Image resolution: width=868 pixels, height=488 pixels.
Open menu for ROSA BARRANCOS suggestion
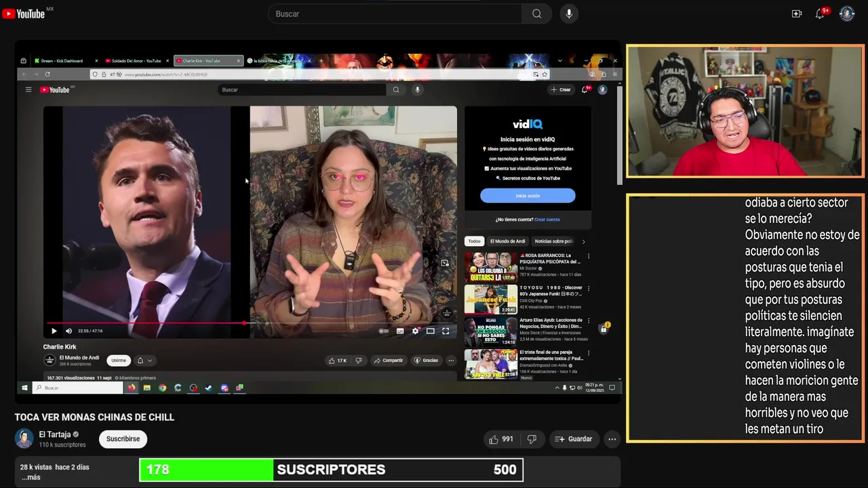(588, 256)
